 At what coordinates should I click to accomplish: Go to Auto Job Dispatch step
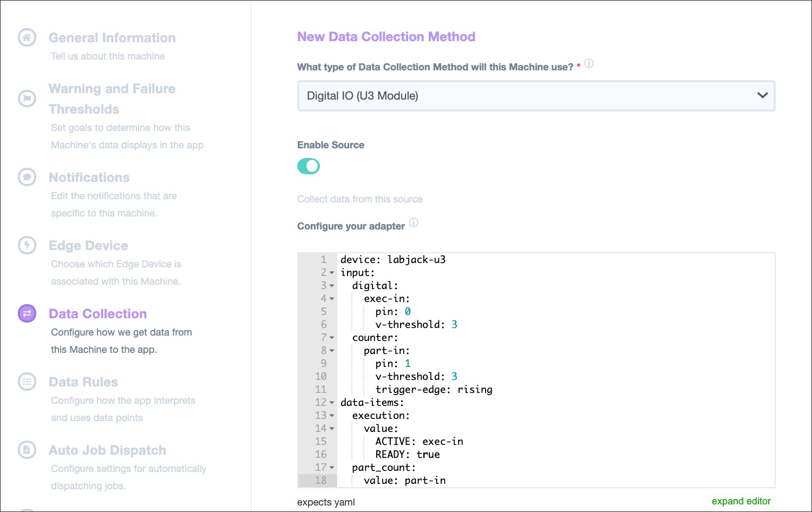pyautogui.click(x=107, y=450)
